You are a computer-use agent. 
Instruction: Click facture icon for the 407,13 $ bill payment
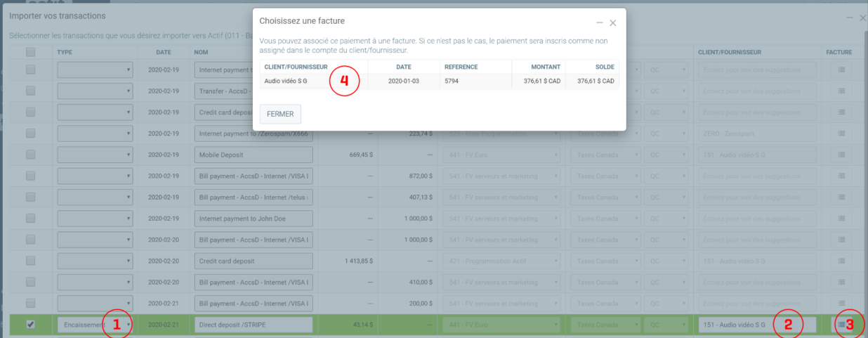click(841, 197)
